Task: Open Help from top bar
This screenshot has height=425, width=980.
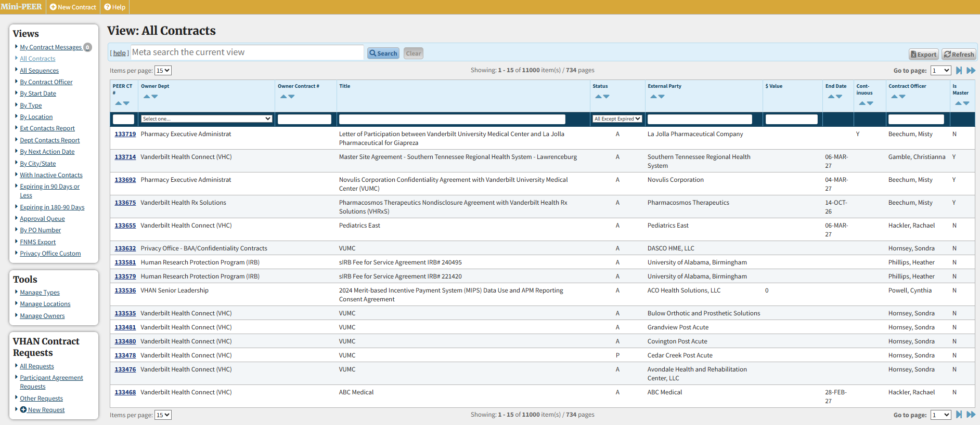Action: [x=115, y=7]
